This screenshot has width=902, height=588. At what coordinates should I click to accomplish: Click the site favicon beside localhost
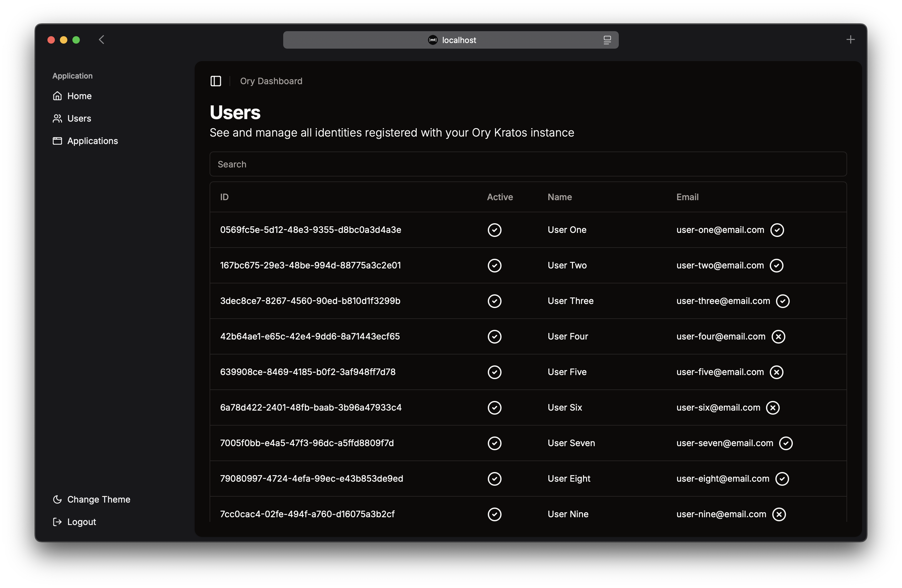[433, 40]
